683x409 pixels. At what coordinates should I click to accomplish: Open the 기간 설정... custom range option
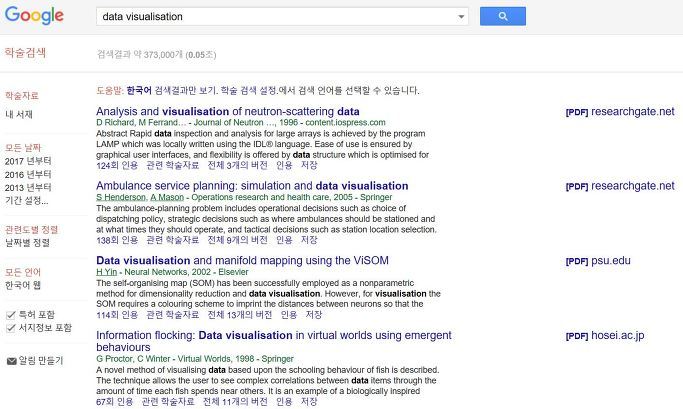(x=26, y=200)
